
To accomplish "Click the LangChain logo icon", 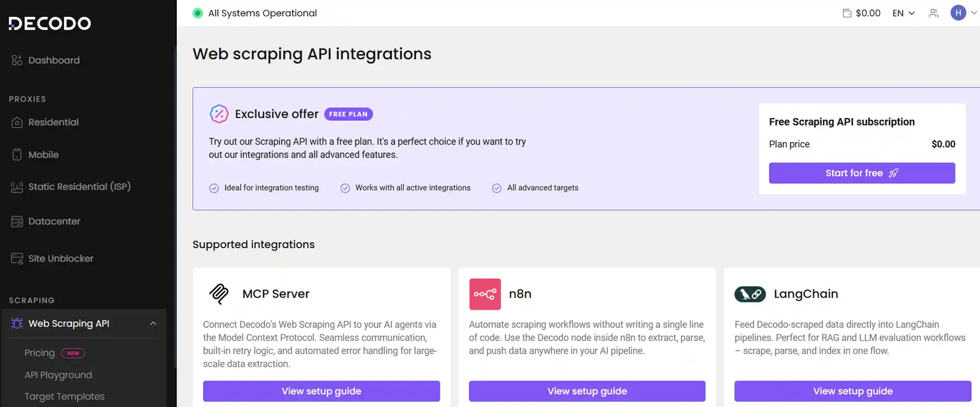I will (x=750, y=294).
